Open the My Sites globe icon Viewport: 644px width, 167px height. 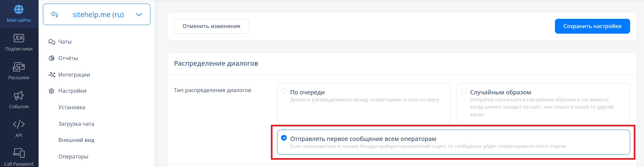19,10
